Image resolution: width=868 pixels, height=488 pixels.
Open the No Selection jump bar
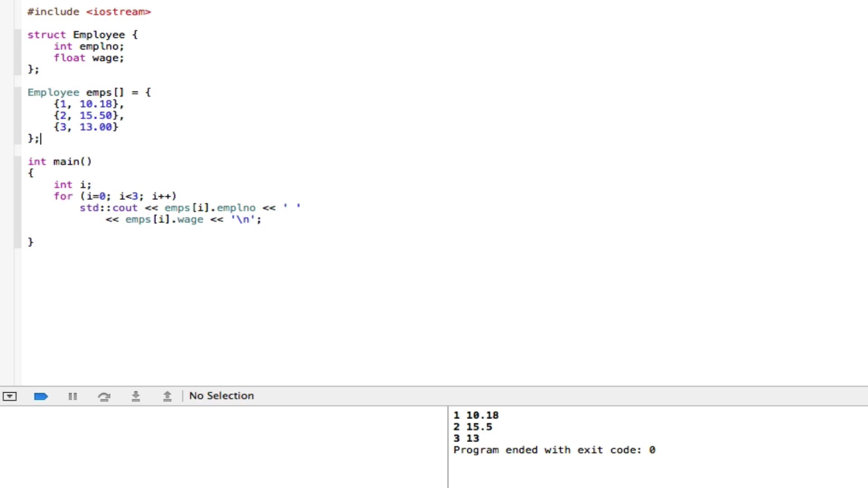click(221, 396)
